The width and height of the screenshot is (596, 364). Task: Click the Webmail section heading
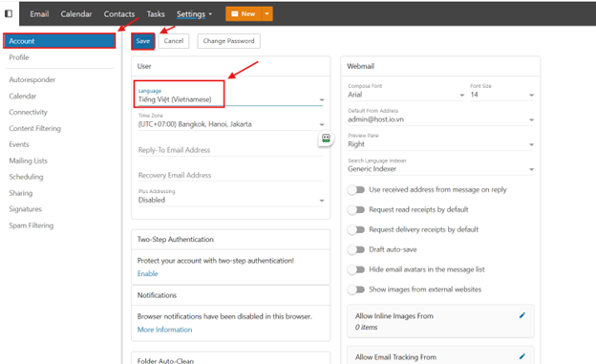pyautogui.click(x=360, y=66)
